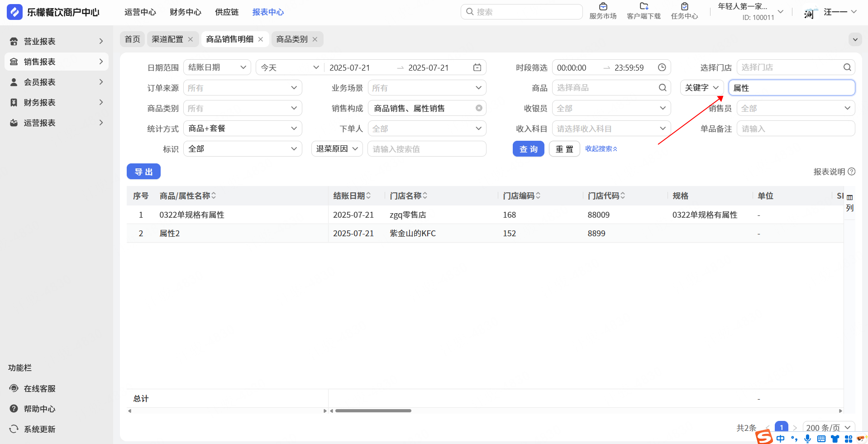
Task: Open the merchant switcher 年轻人第一家...
Action: pyautogui.click(x=751, y=12)
